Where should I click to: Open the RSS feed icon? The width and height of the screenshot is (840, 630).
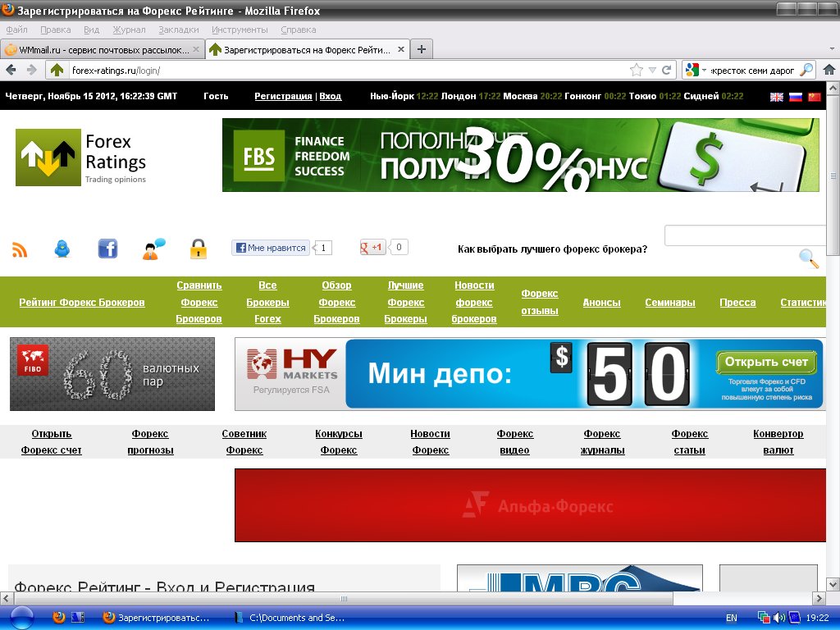[20, 249]
